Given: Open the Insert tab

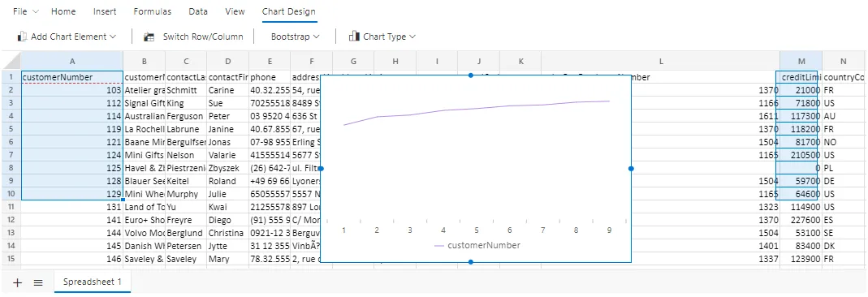Looking at the screenshot, I should [x=105, y=11].
